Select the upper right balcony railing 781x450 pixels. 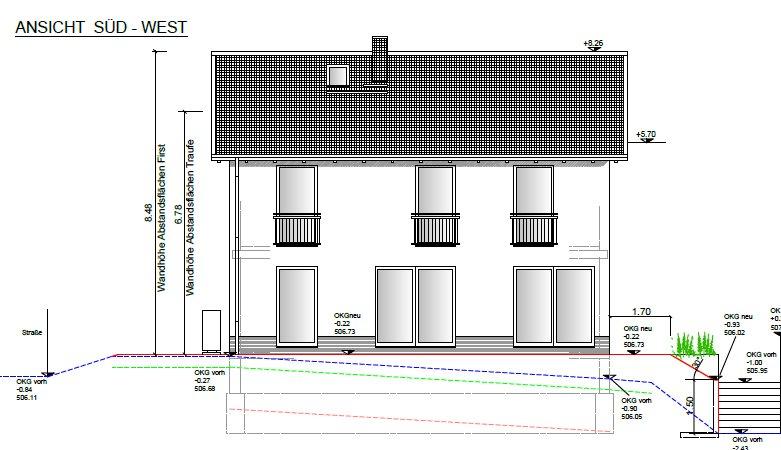click(534, 230)
